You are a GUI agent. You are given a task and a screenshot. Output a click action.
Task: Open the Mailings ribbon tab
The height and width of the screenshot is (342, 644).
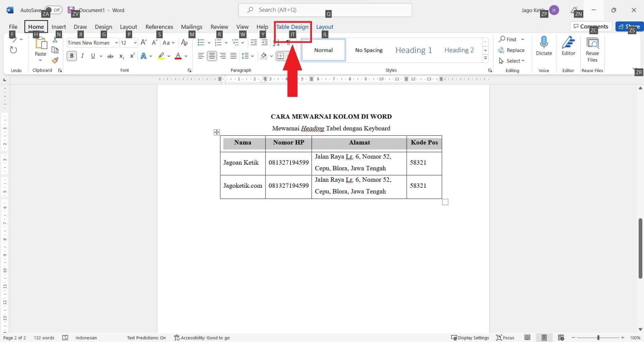(x=191, y=26)
